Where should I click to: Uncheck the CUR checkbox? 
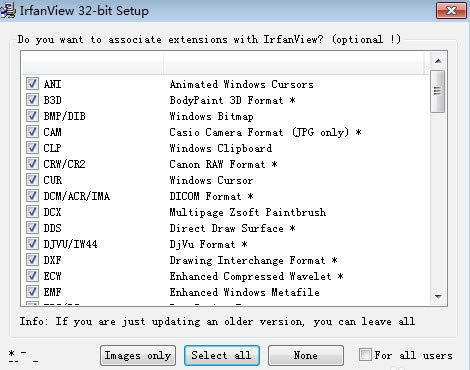(32, 180)
